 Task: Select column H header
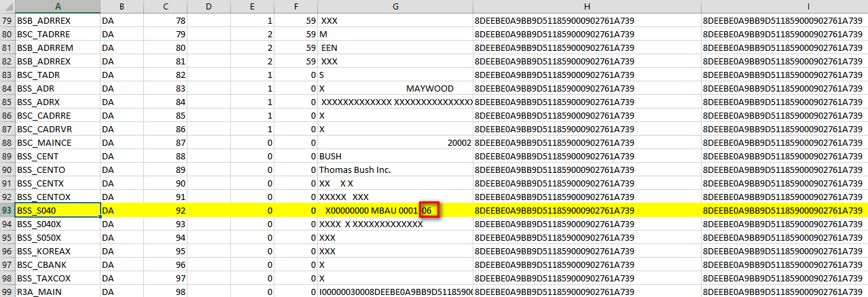[587, 7]
